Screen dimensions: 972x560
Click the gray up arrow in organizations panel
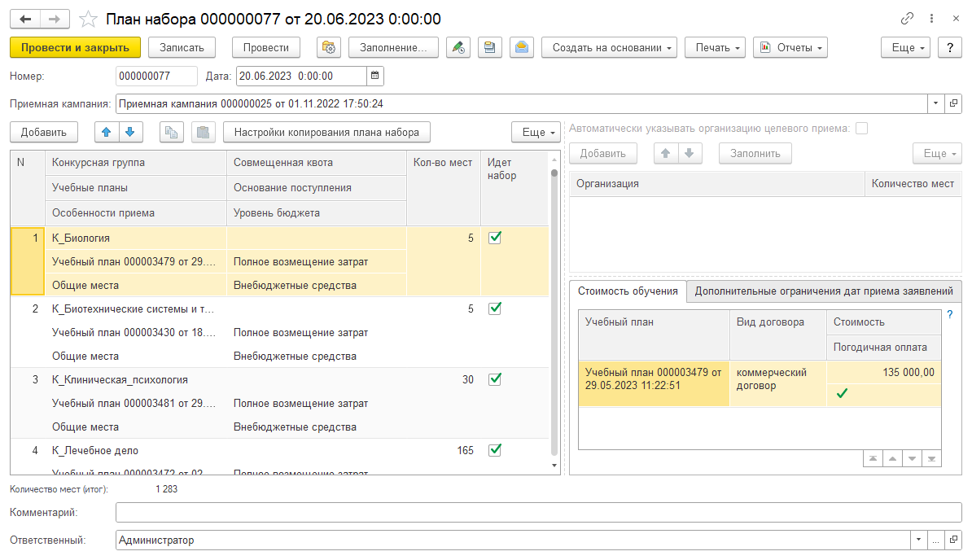666,153
